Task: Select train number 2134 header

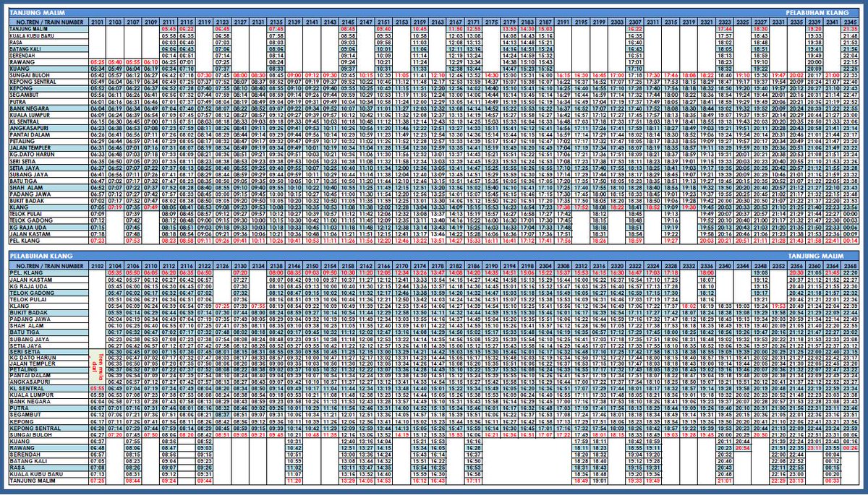Action: [258, 266]
